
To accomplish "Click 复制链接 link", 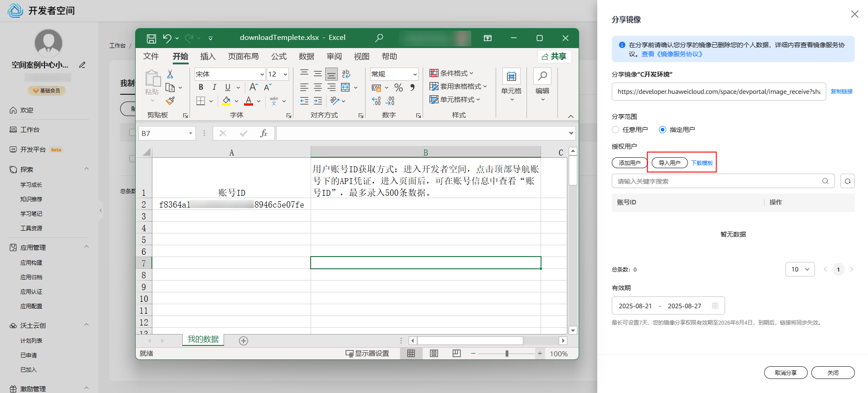I will 842,92.
